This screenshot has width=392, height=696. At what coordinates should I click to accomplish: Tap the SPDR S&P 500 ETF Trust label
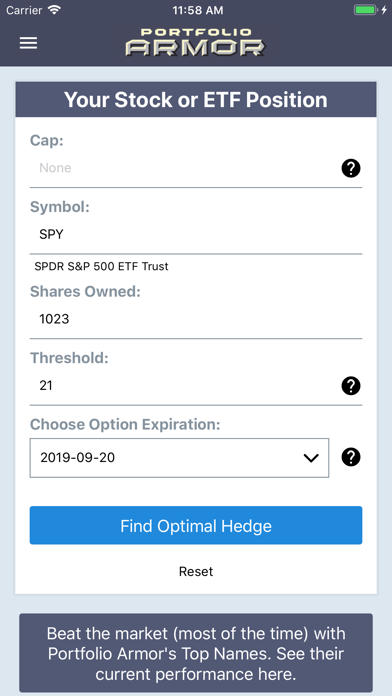coord(101,267)
